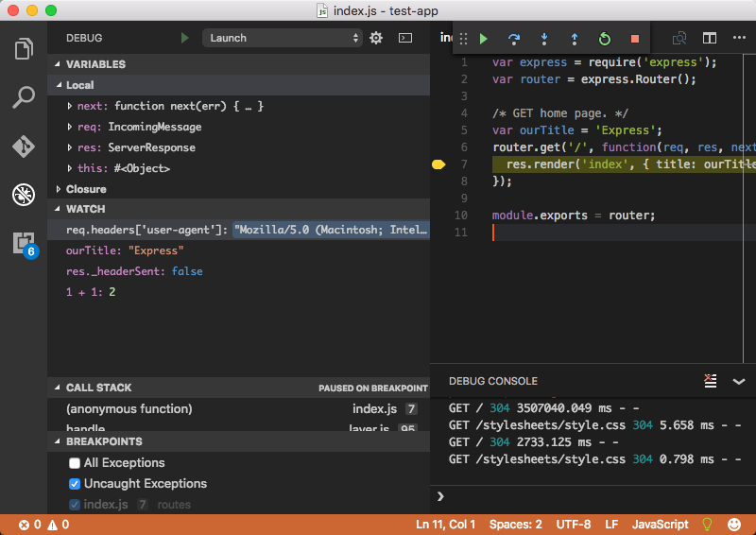Click the debug console input field
The image size is (756, 535).
(x=595, y=496)
